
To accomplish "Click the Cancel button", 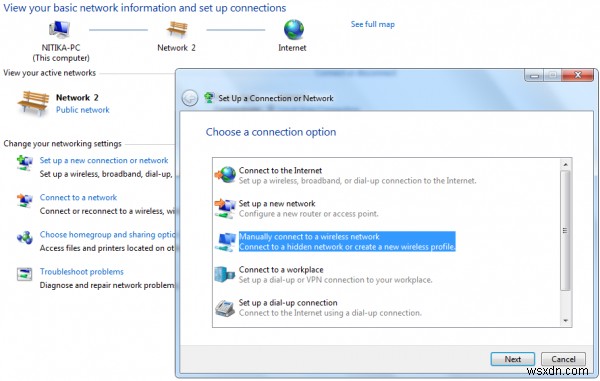I will [x=563, y=359].
